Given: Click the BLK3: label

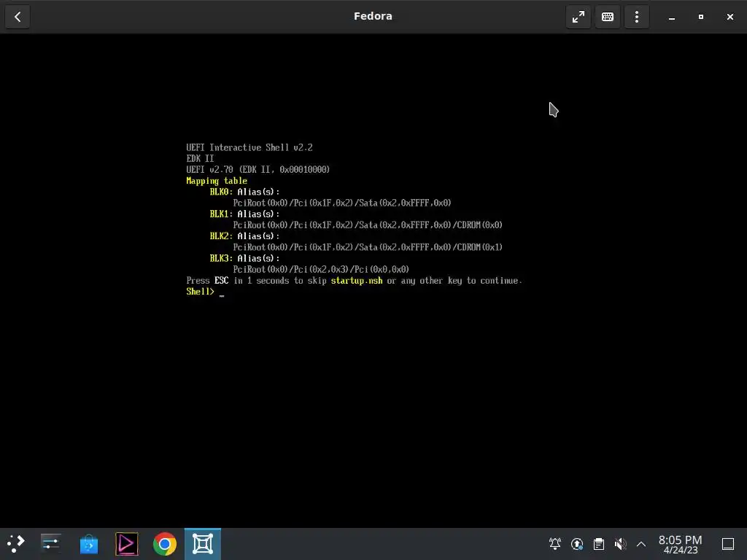Looking at the screenshot, I should [221, 258].
